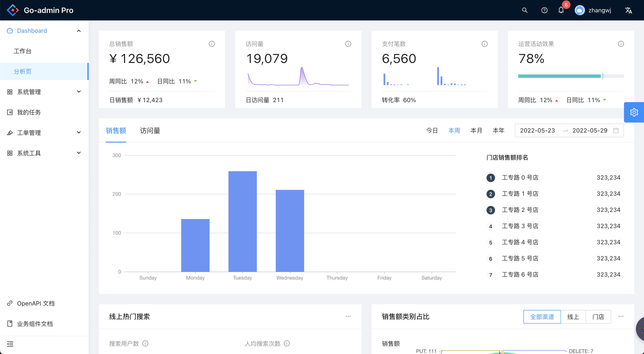The image size is (644, 354).
Task: Open the zhangwj user avatar menu
Action: [x=580, y=10]
